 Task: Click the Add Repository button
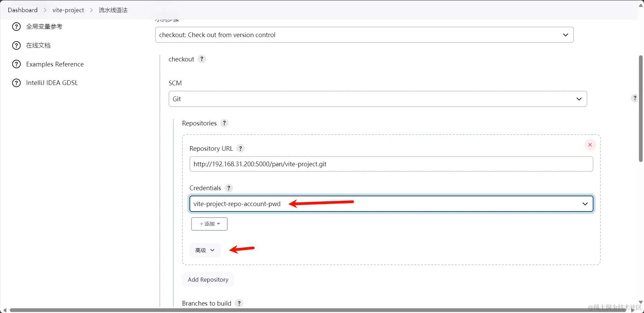(x=208, y=280)
